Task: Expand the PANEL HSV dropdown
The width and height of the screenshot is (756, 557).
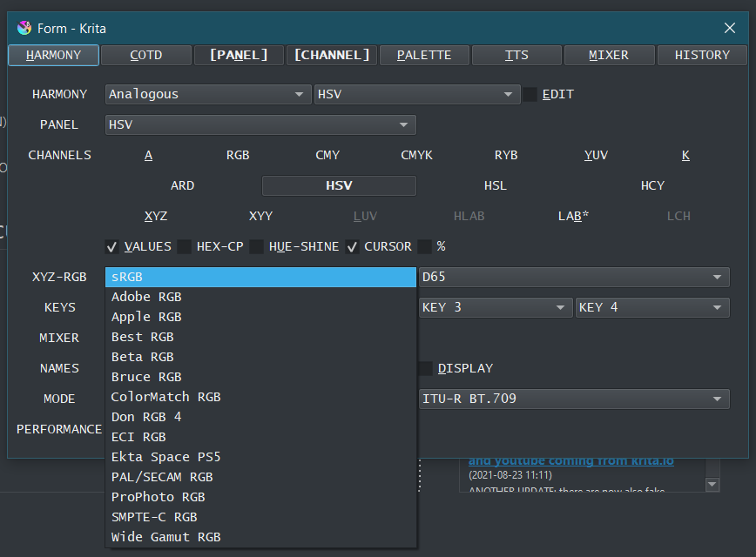Action: click(x=260, y=124)
